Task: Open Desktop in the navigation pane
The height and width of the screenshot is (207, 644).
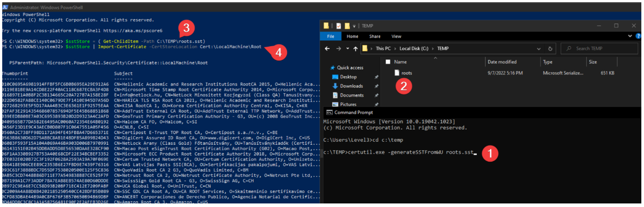Action: tap(348, 77)
